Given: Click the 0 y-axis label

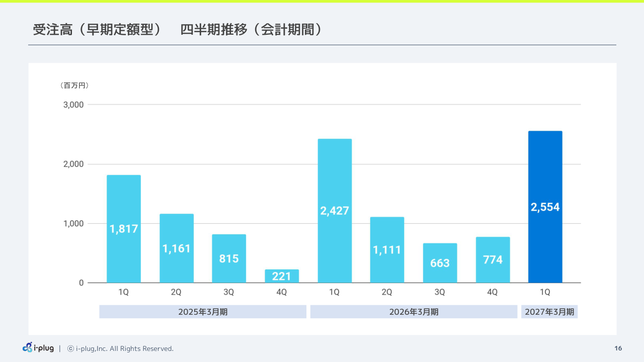Looking at the screenshot, I should pos(82,283).
